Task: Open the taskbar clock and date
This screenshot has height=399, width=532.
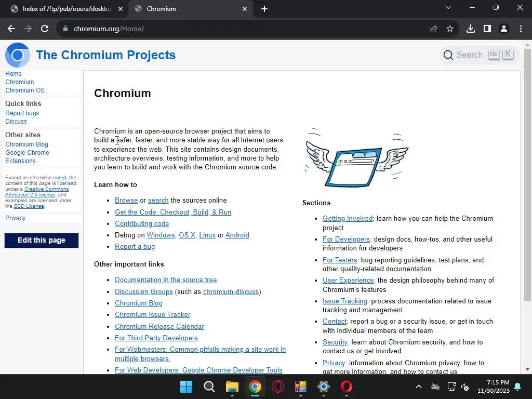Action: tap(494, 387)
